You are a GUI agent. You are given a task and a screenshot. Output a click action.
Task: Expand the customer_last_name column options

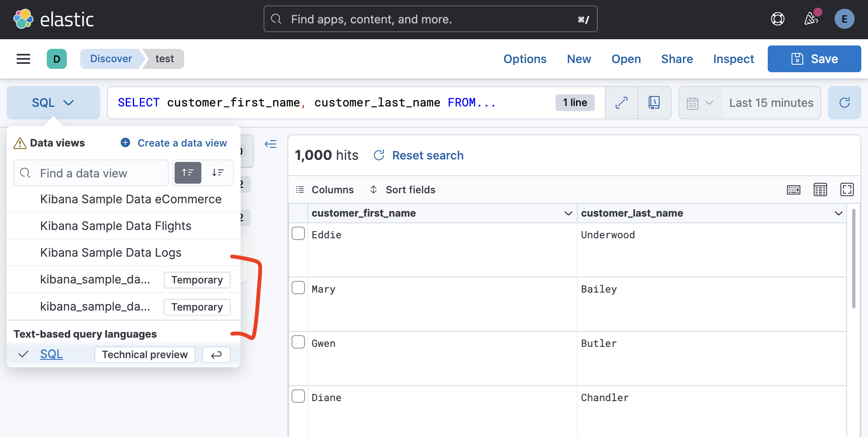click(838, 213)
